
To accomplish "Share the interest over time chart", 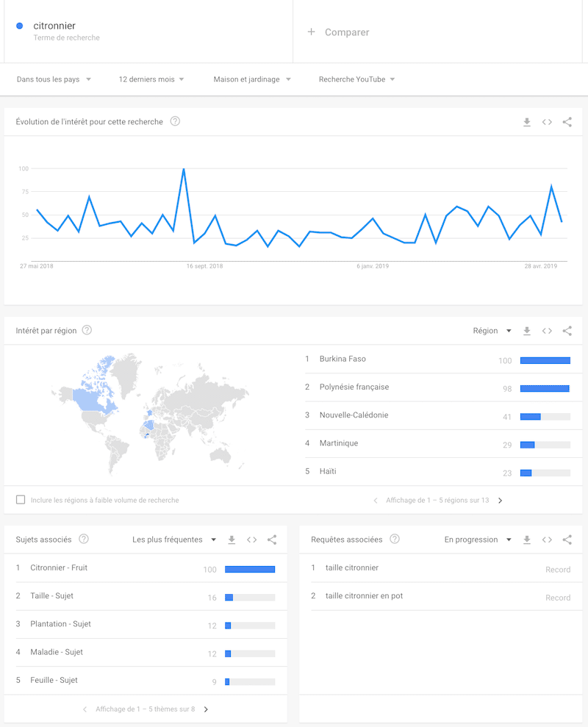I will [x=567, y=122].
